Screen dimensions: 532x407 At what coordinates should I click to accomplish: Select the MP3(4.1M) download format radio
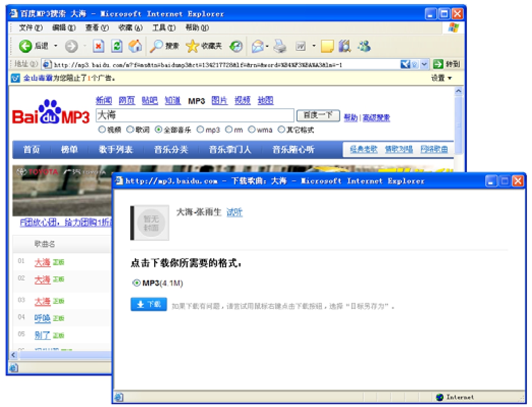click(x=136, y=283)
